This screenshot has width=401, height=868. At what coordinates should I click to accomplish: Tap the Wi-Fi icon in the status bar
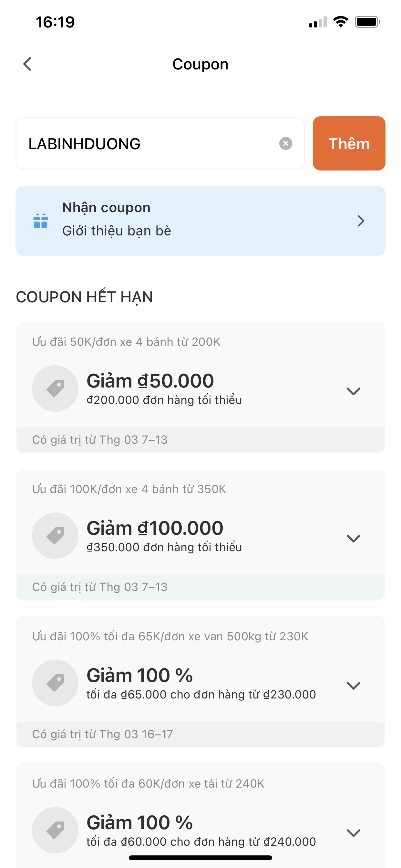click(x=340, y=22)
